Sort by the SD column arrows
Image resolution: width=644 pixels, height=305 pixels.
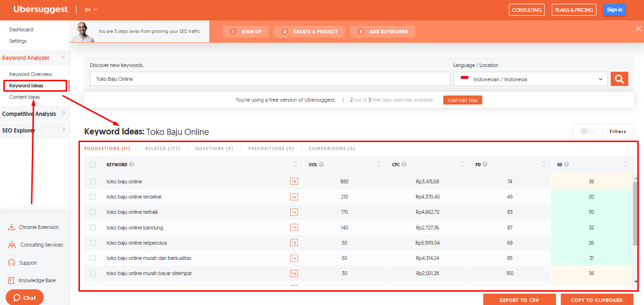click(x=626, y=164)
